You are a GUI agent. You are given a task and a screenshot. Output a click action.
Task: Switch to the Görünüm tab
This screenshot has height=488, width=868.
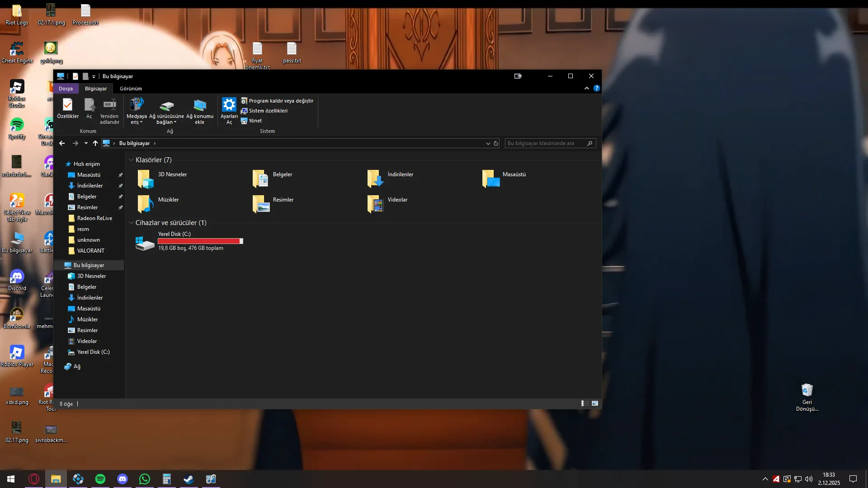pyautogui.click(x=131, y=89)
